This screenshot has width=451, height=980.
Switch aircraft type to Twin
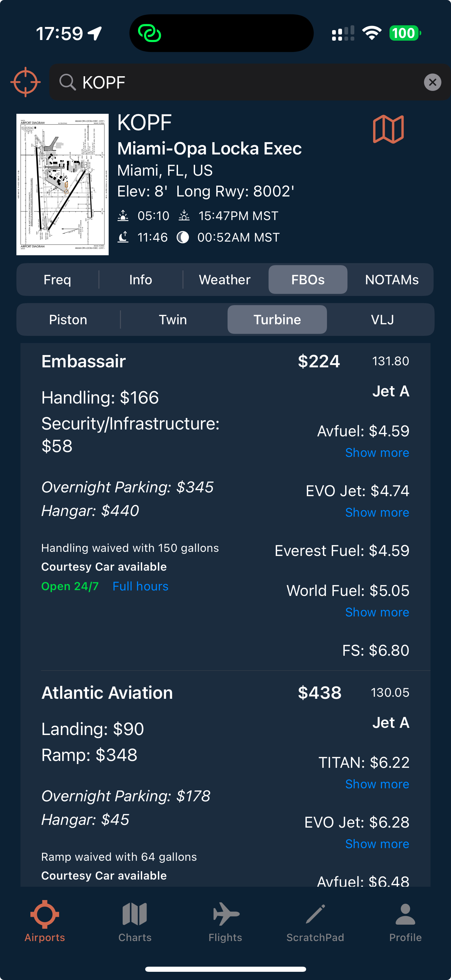pos(173,319)
